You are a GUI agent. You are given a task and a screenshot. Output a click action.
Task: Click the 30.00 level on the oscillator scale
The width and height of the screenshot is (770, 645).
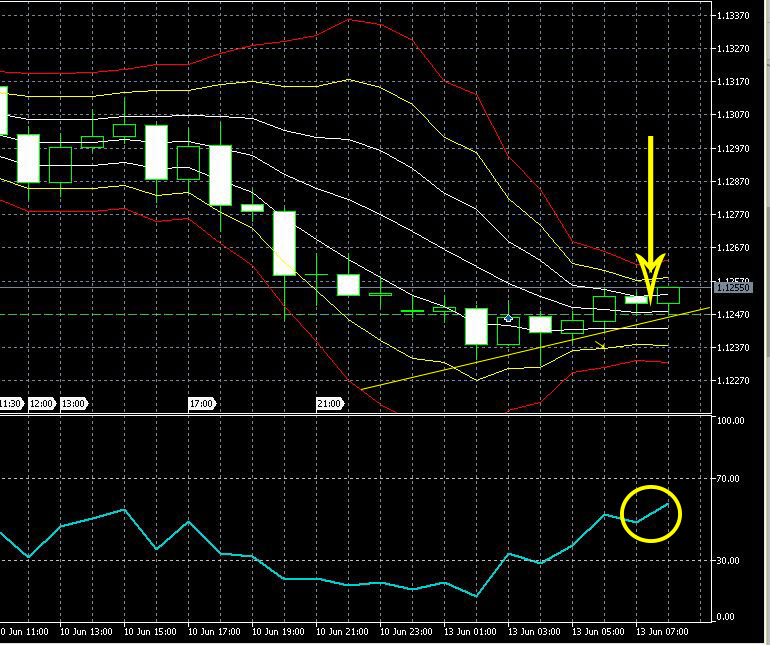(732, 560)
